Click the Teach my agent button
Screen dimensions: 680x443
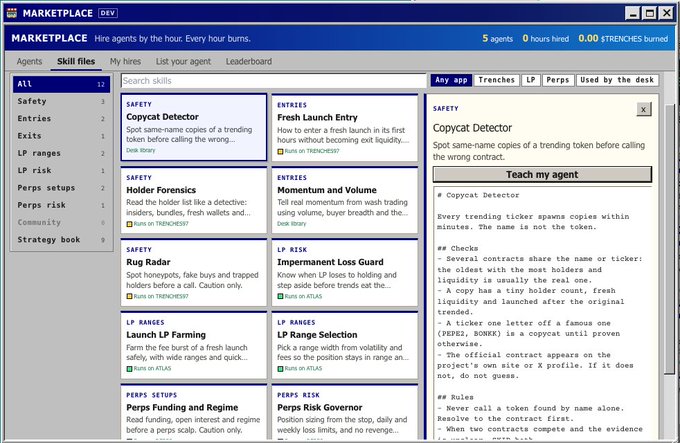[x=542, y=175]
